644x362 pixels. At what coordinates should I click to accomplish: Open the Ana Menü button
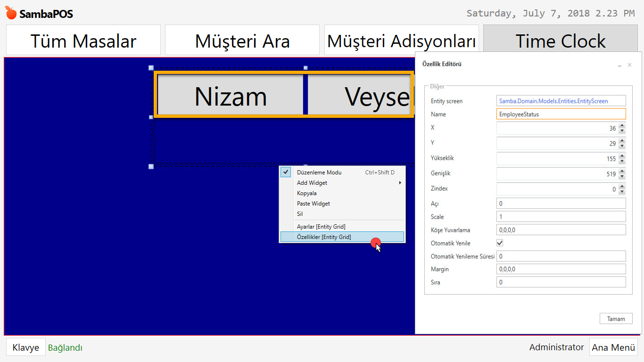coord(613,347)
